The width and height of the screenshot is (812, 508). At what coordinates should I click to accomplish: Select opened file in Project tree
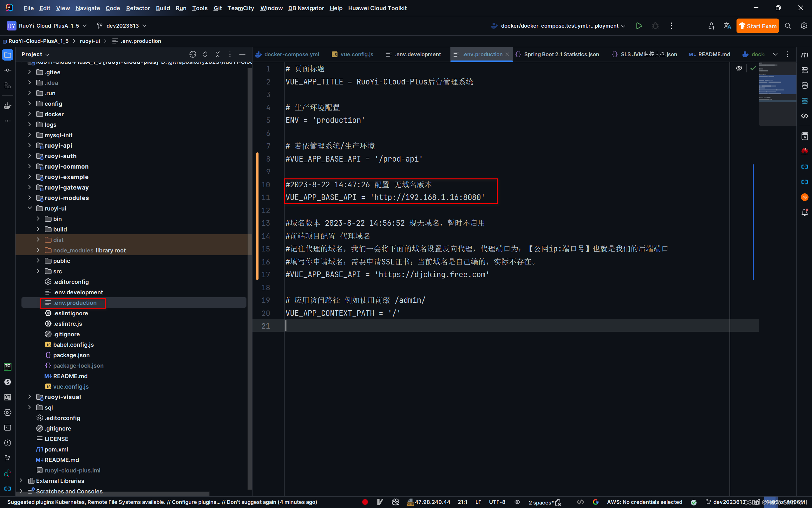(x=193, y=54)
